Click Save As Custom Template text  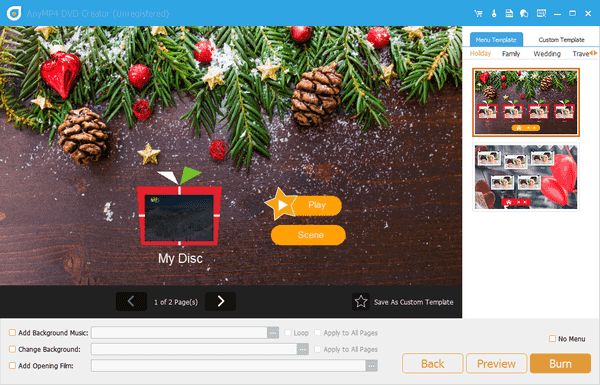pos(413,302)
